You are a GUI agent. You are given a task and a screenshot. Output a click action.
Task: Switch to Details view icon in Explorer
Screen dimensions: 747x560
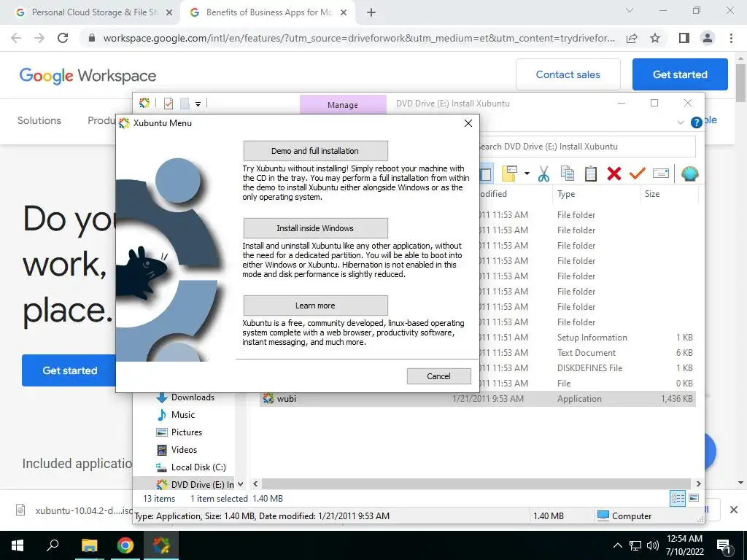pyautogui.click(x=678, y=499)
